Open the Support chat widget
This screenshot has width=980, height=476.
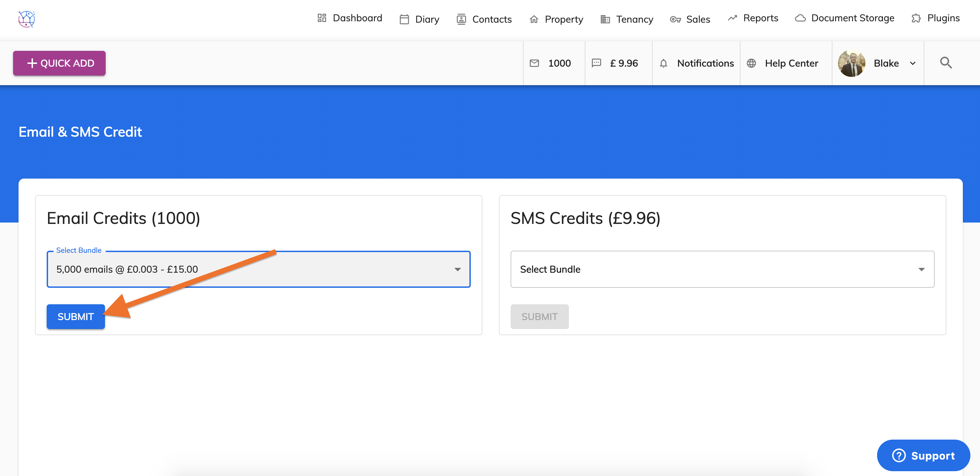coord(923,455)
